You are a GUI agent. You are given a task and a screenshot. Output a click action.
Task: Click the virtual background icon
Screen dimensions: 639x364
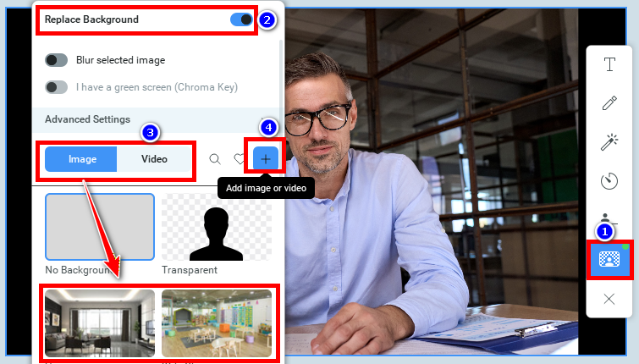click(x=609, y=259)
